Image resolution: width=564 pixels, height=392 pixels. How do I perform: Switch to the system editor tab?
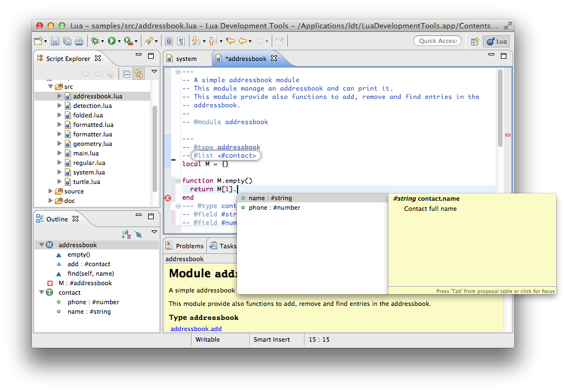click(x=186, y=59)
